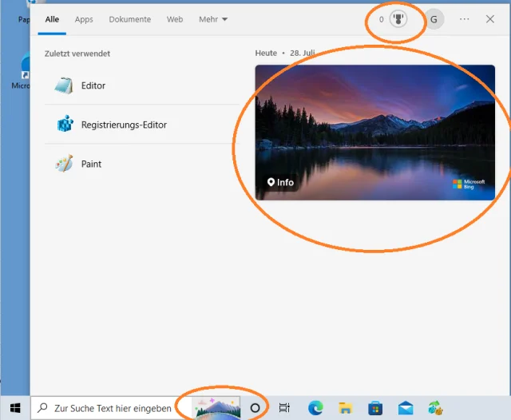Switch to the Dokumente tab

coord(129,19)
